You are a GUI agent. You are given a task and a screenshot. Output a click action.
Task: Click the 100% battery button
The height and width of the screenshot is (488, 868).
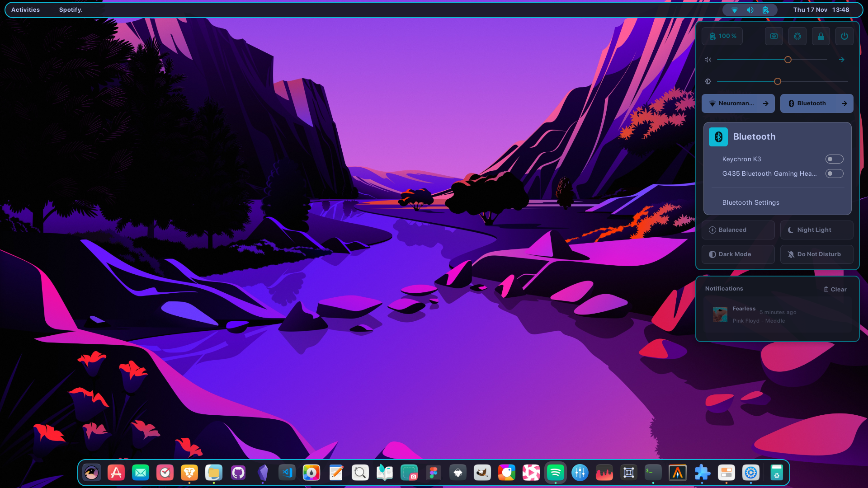point(722,36)
